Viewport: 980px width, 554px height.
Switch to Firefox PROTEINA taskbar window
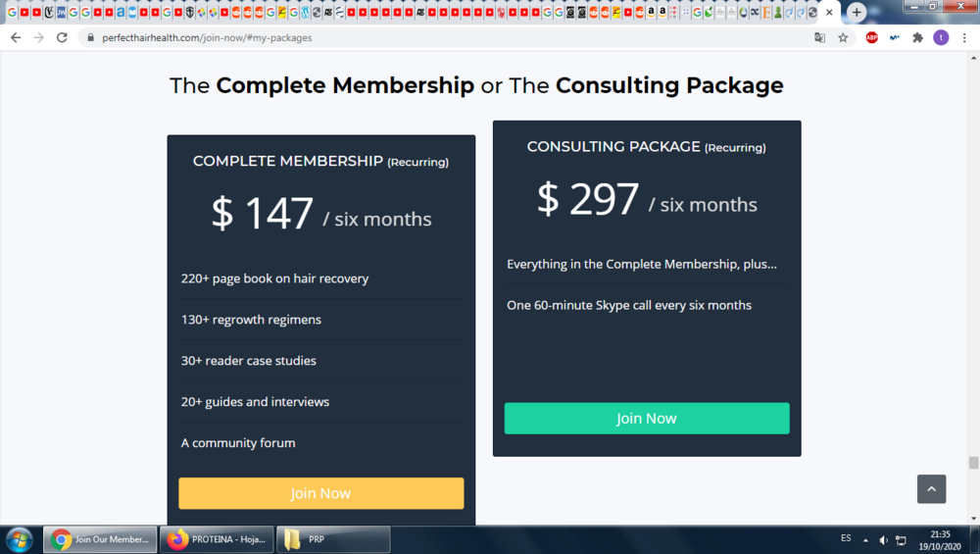pyautogui.click(x=217, y=539)
